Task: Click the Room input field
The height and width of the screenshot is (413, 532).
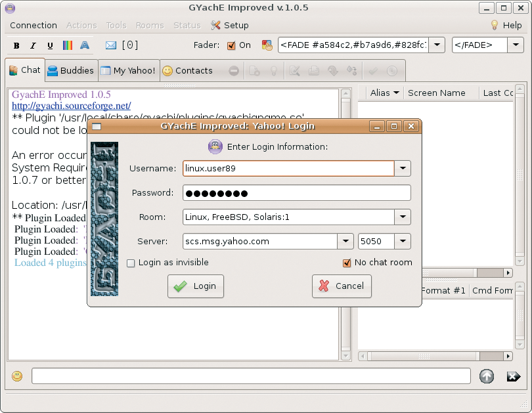Action: (x=288, y=217)
